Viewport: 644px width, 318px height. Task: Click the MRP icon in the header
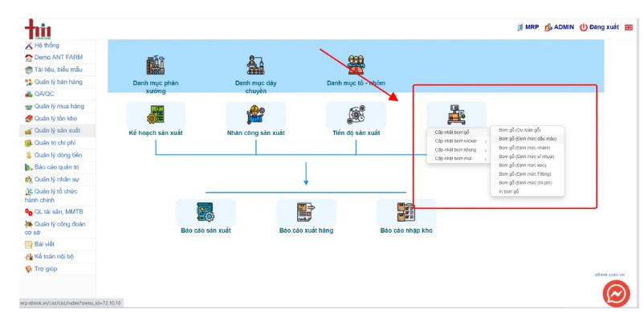tap(520, 27)
